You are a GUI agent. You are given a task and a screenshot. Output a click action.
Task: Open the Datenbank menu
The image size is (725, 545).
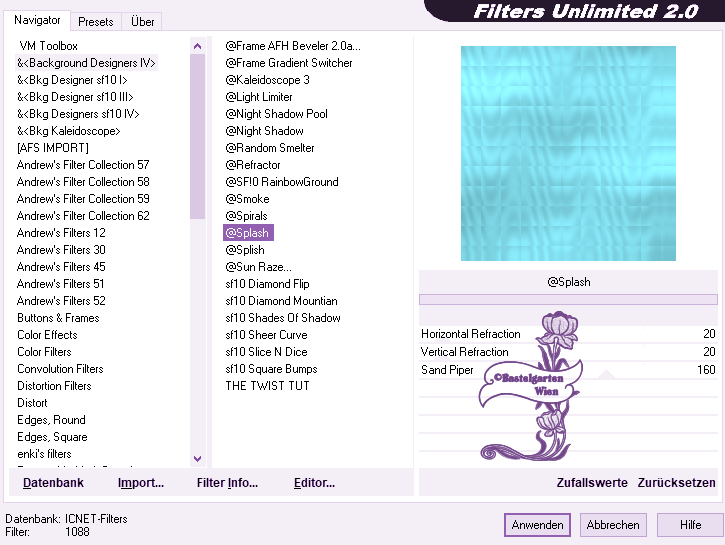point(53,483)
